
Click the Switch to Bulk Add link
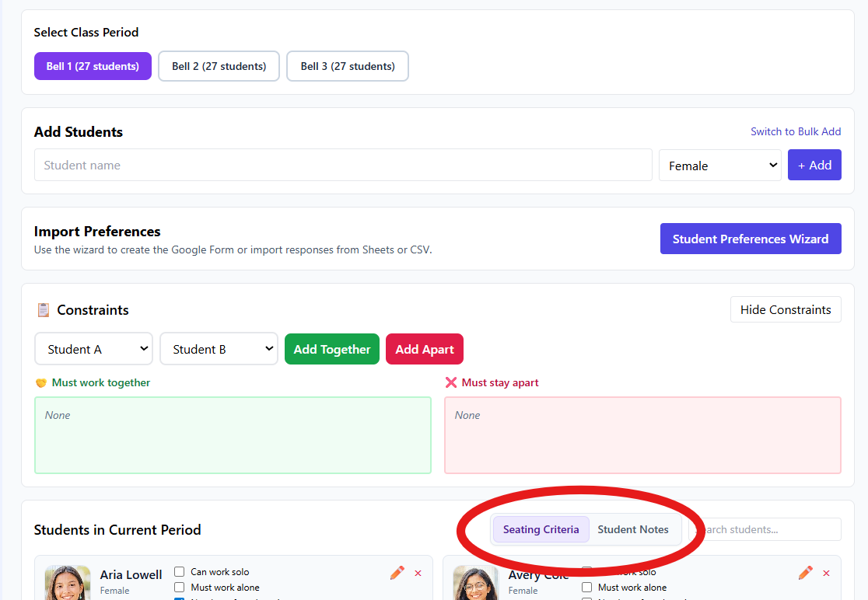[795, 132]
